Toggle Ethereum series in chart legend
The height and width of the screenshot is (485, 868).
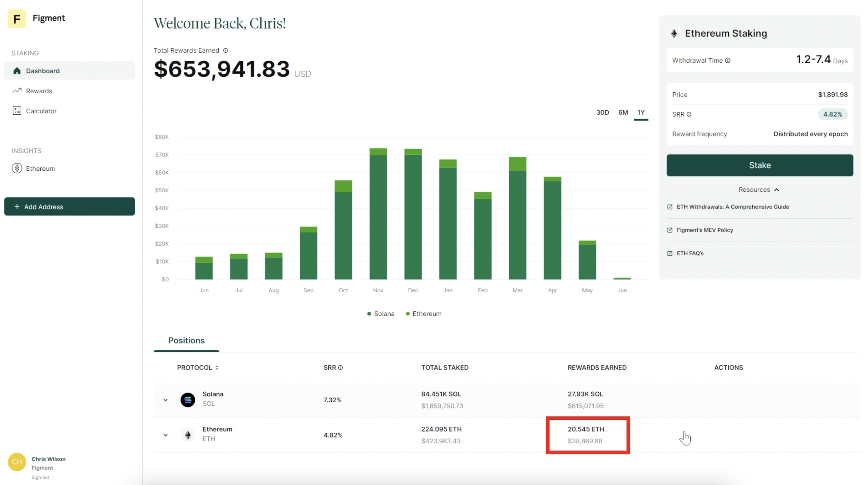point(424,314)
